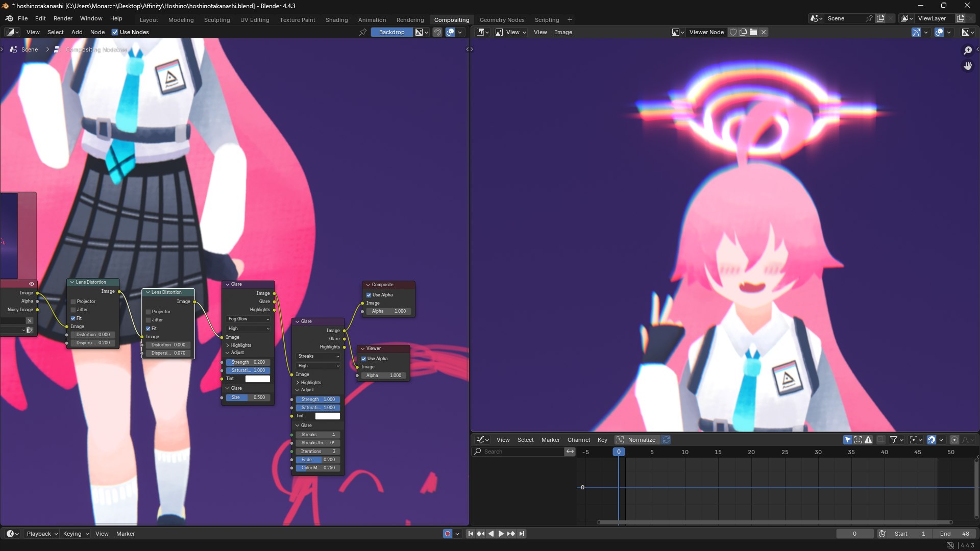This screenshot has width=980, height=551.
Task: Click the zoom magnifier in image viewer
Action: click(x=968, y=50)
